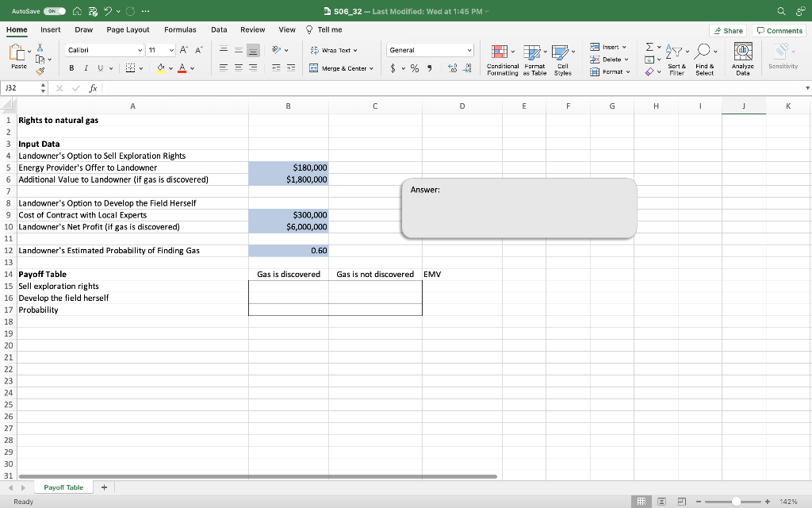Open the Borders dropdown arrow
The image size is (812, 508).
[141, 68]
